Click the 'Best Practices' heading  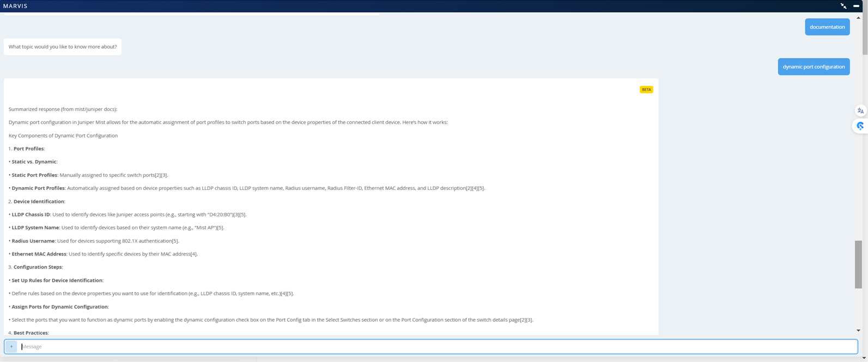click(31, 333)
